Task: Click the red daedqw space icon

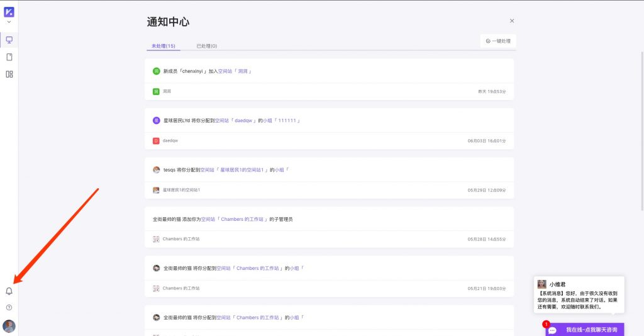Action: [x=157, y=140]
